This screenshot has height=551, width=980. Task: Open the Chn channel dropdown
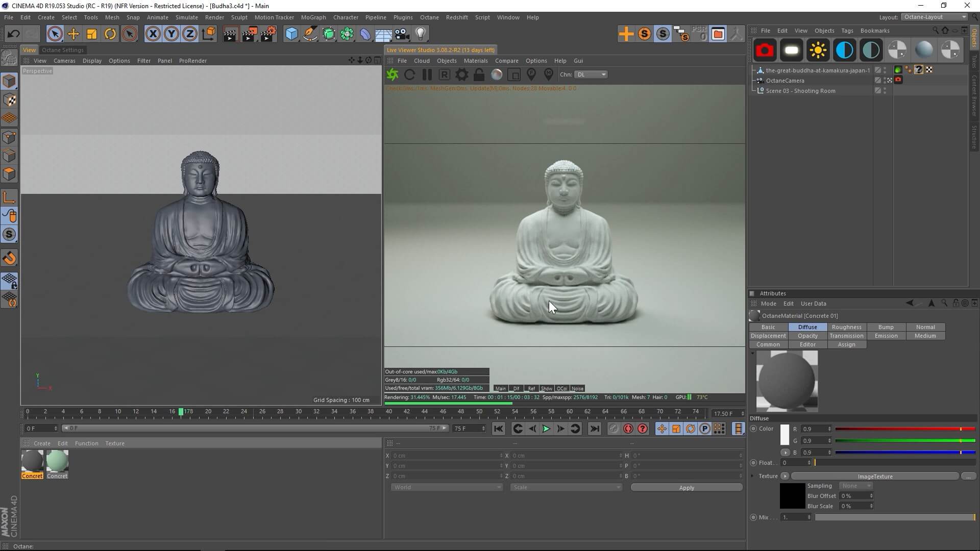pyautogui.click(x=592, y=74)
